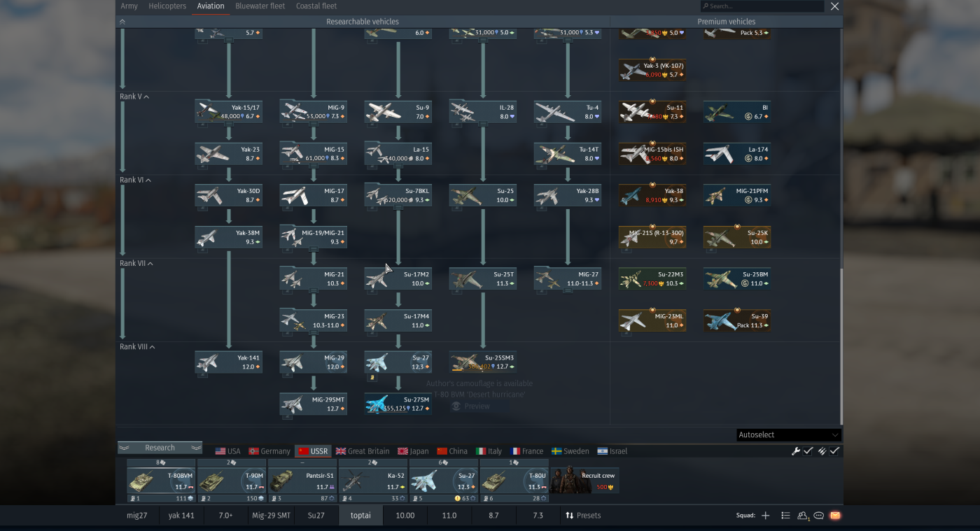Select the Ka-52 crew slot
Screen dimensions: 980x531
tap(373, 481)
